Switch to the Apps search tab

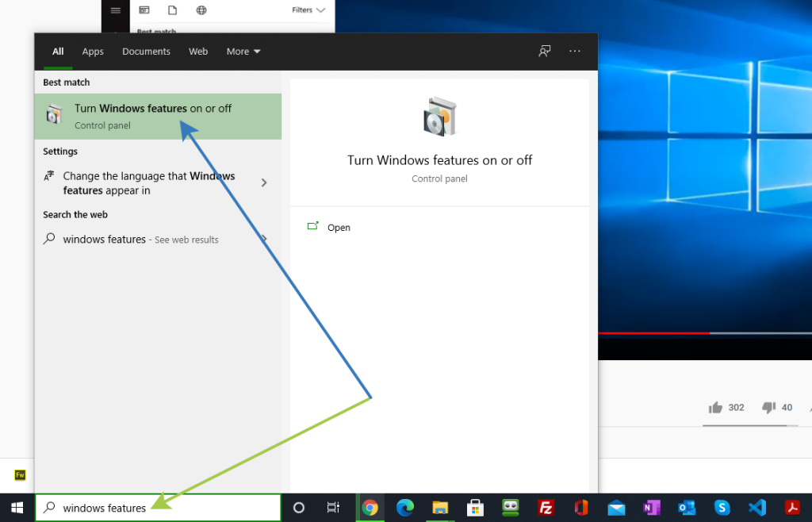pyautogui.click(x=93, y=52)
